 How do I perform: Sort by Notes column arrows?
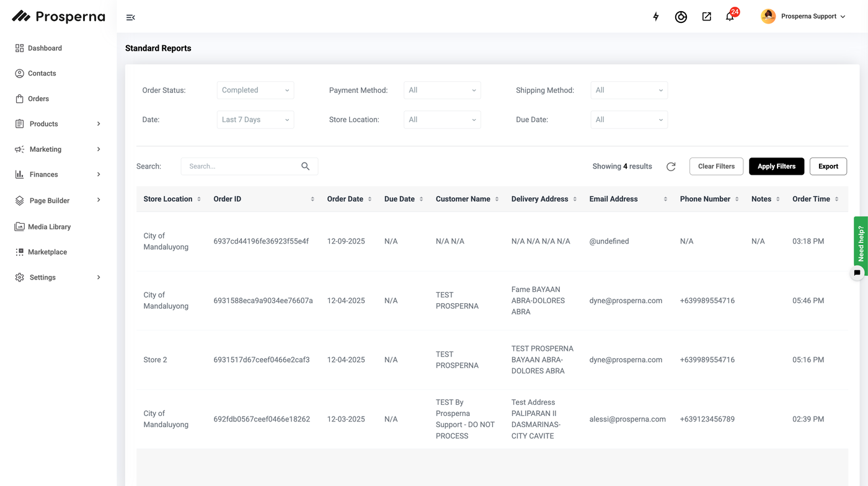click(777, 199)
